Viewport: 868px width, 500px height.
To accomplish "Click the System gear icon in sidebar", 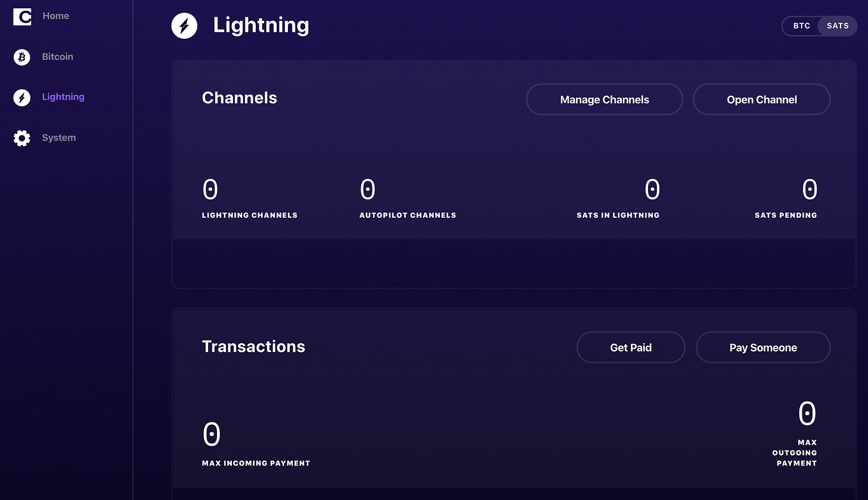I will [22, 138].
